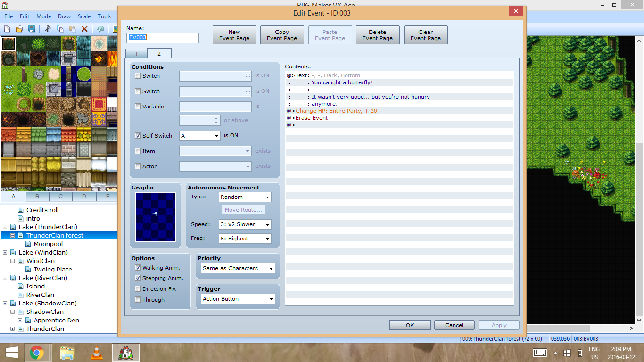Click the Undo arrow toolbar icon
This screenshot has width=644, height=362.
[x=100, y=29]
